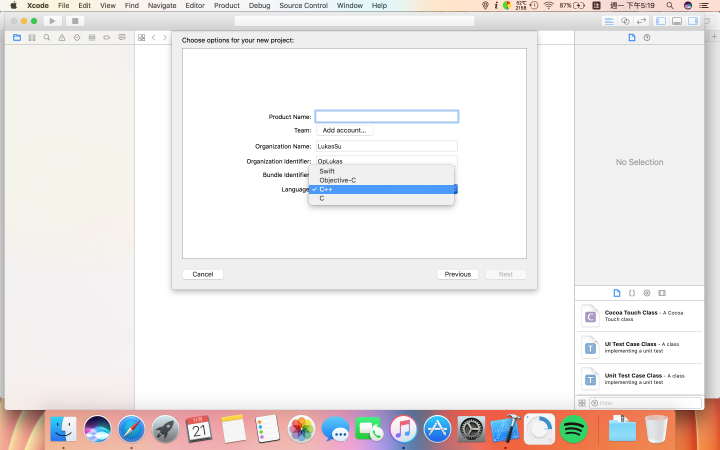The height and width of the screenshot is (450, 720).
Task: Show the Version editor
Action: 641,21
